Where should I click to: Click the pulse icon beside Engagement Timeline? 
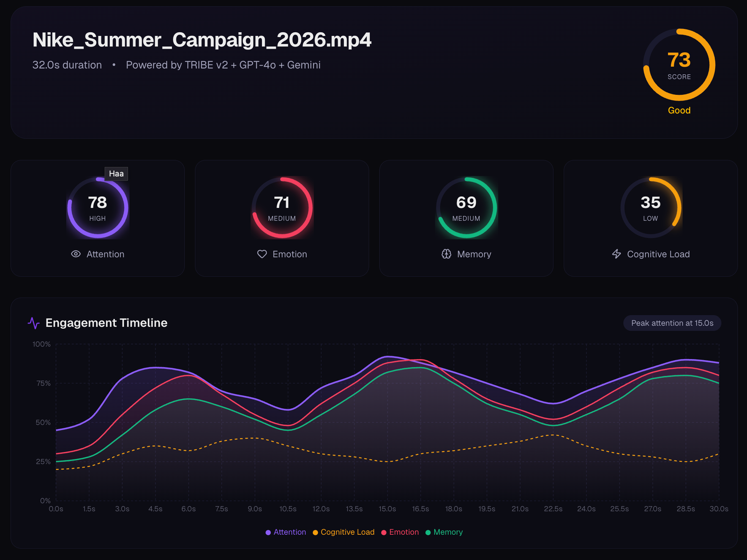point(34,323)
